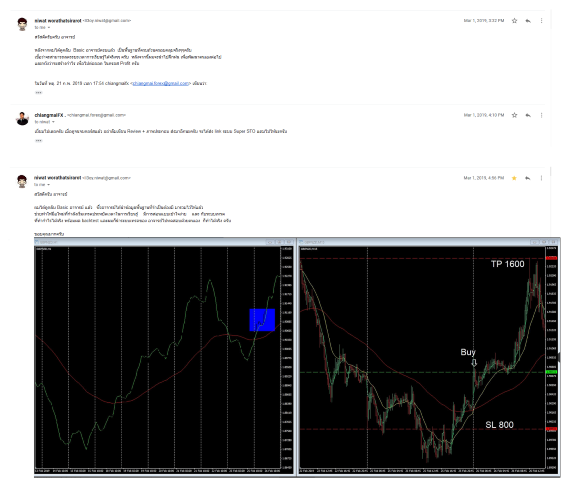Open the chiangmai forex email address link
The image size is (575, 480).
161,83
